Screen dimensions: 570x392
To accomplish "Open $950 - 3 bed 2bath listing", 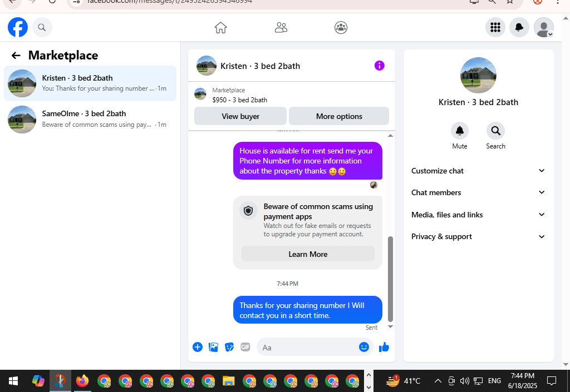I will coord(240,100).
